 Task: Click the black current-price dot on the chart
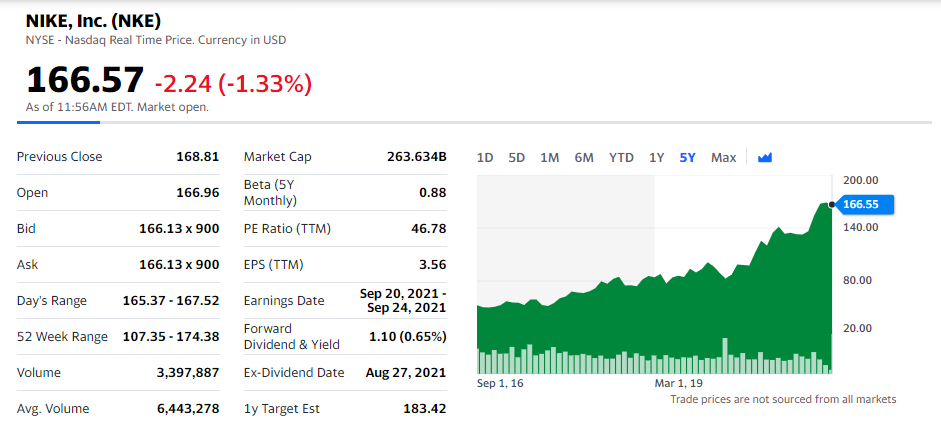pyautogui.click(x=831, y=205)
